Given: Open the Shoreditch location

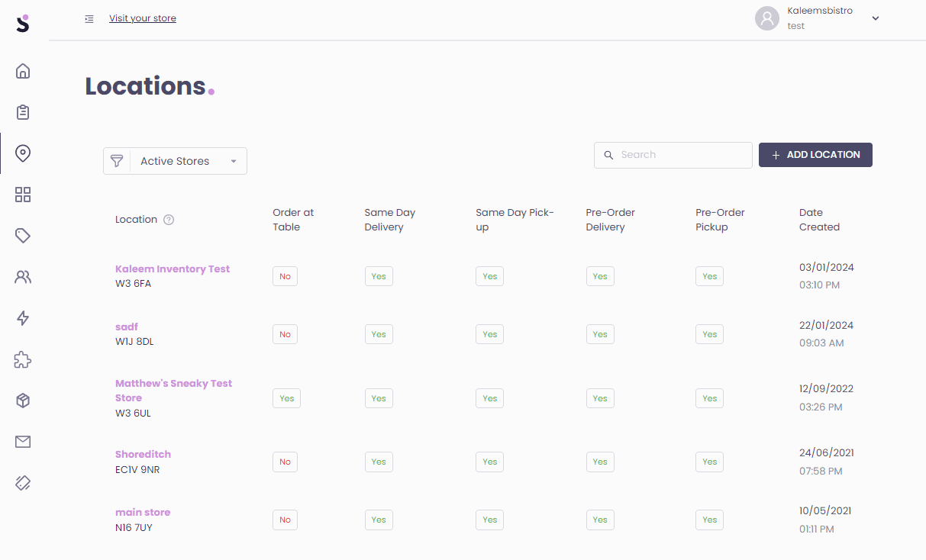Looking at the screenshot, I should 143,455.
